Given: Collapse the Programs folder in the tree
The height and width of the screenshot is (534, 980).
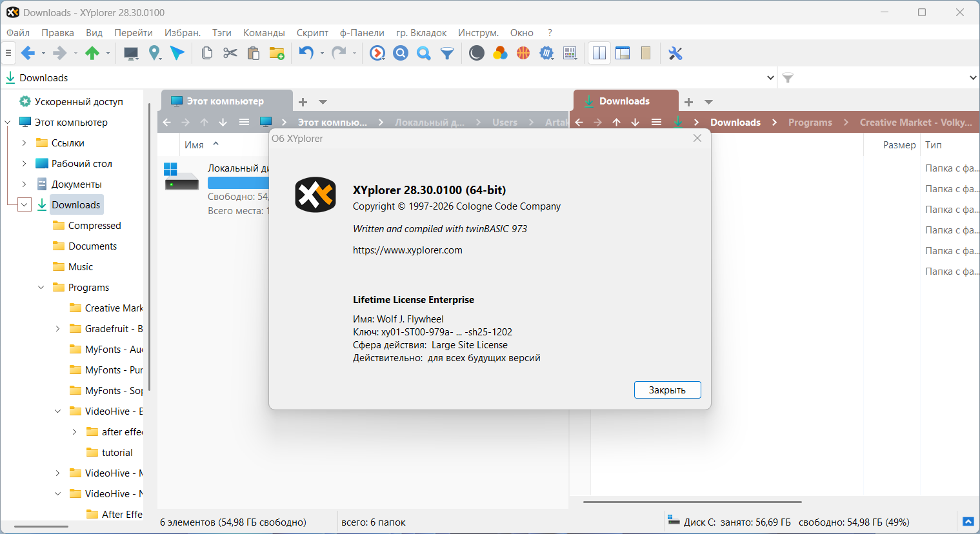Looking at the screenshot, I should coord(41,288).
